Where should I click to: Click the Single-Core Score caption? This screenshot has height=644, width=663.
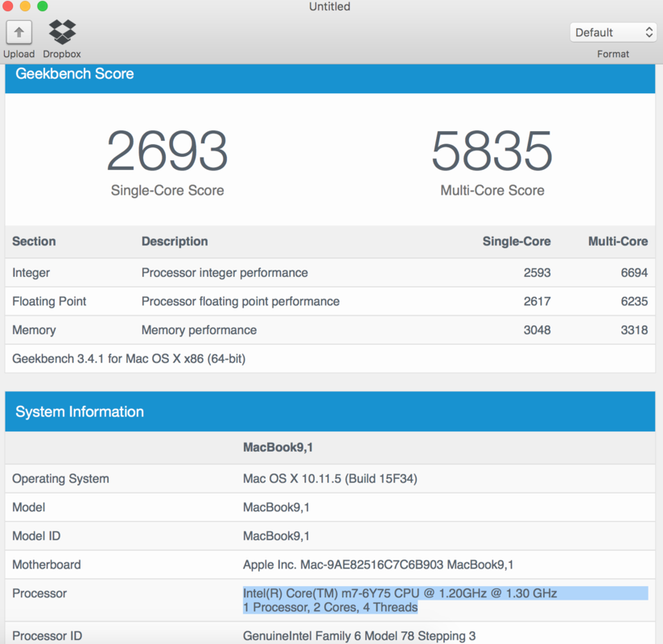pyautogui.click(x=167, y=191)
